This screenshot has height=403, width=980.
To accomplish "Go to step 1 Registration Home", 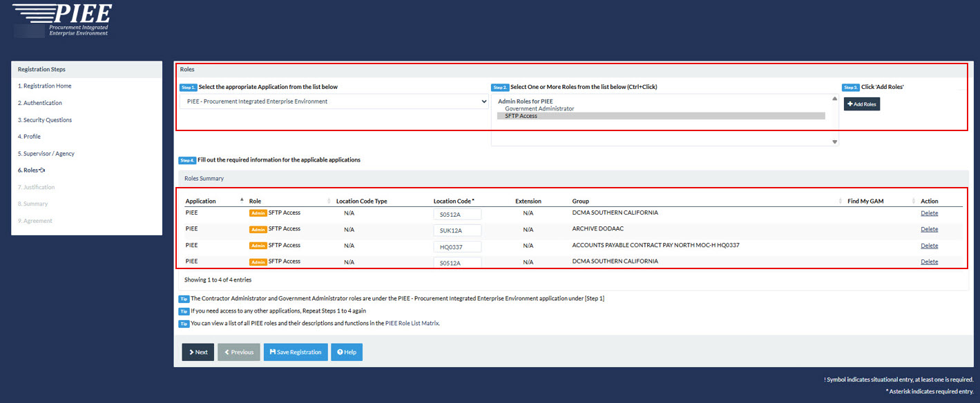I will [45, 86].
